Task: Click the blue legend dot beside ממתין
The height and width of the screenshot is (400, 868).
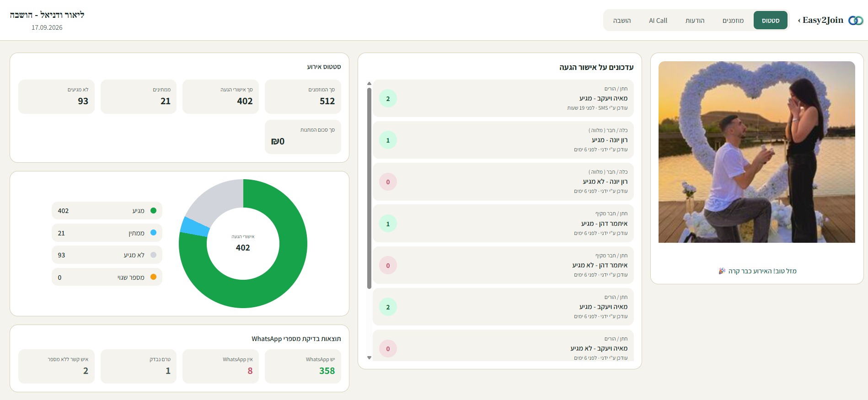Action: pyautogui.click(x=153, y=233)
